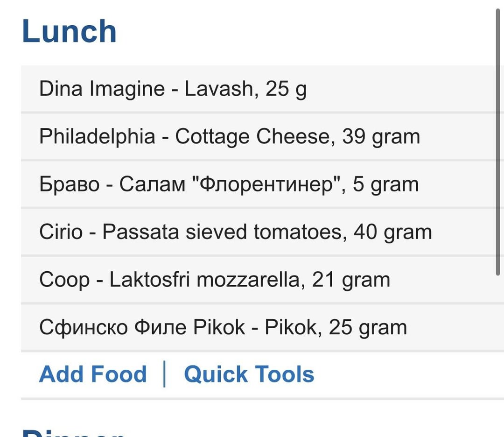Click the Add Food link under Lunch
The image size is (504, 437).
tap(93, 374)
